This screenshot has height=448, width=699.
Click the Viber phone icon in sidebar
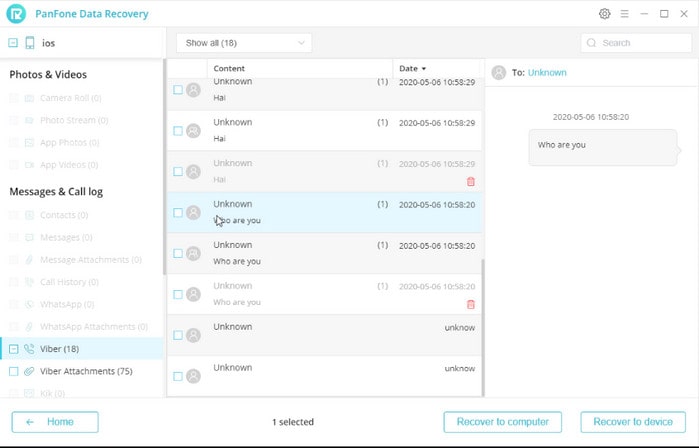[29, 349]
